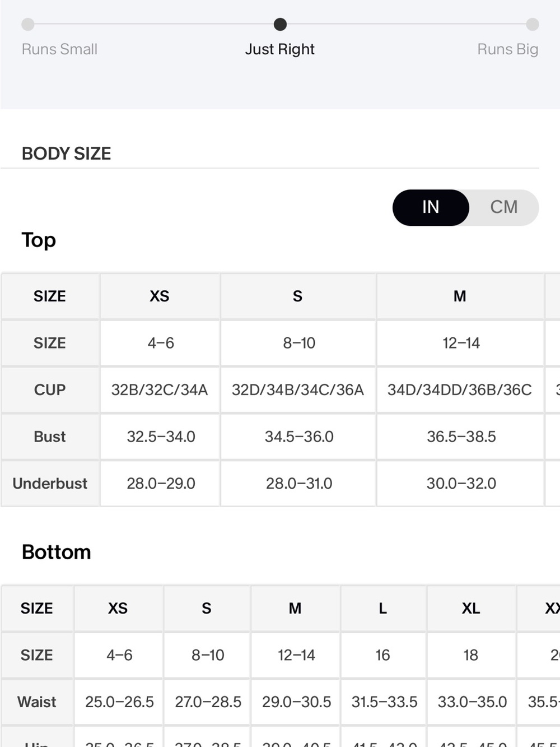560x747 pixels.
Task: Select XS column header in Bottom table
Action: click(118, 608)
